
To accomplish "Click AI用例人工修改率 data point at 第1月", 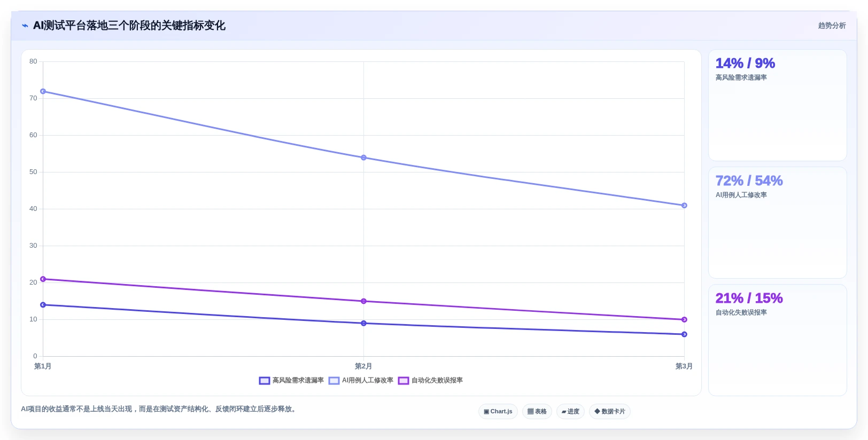I will (43, 91).
